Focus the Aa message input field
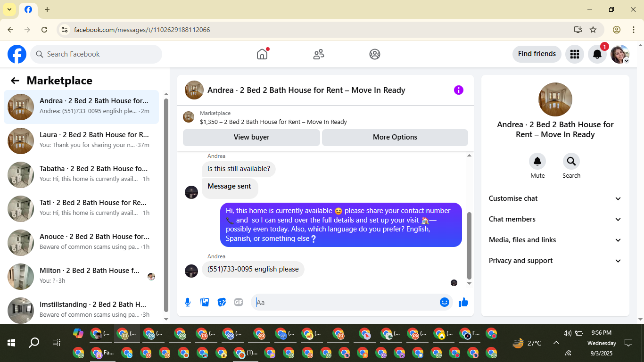 [x=345, y=302]
